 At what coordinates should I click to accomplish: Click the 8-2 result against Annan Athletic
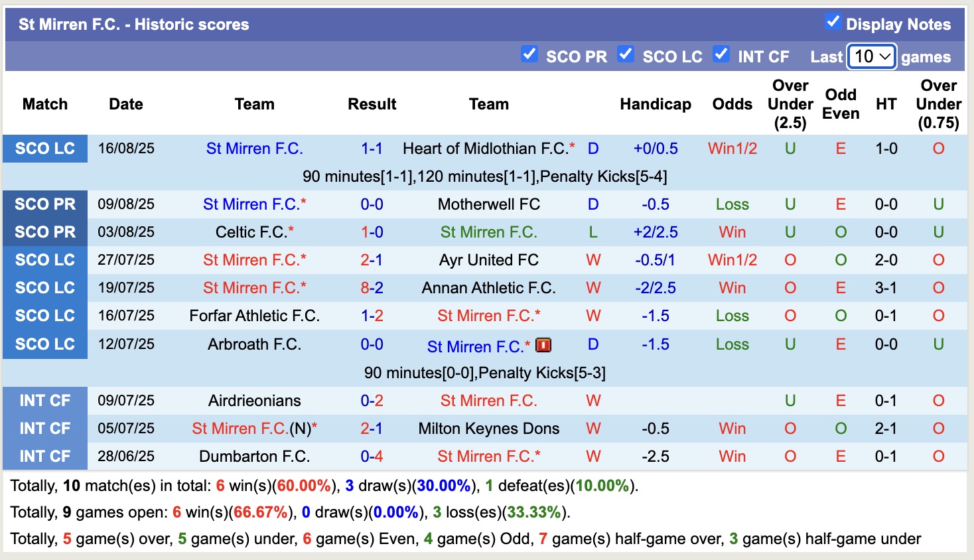[x=372, y=288]
